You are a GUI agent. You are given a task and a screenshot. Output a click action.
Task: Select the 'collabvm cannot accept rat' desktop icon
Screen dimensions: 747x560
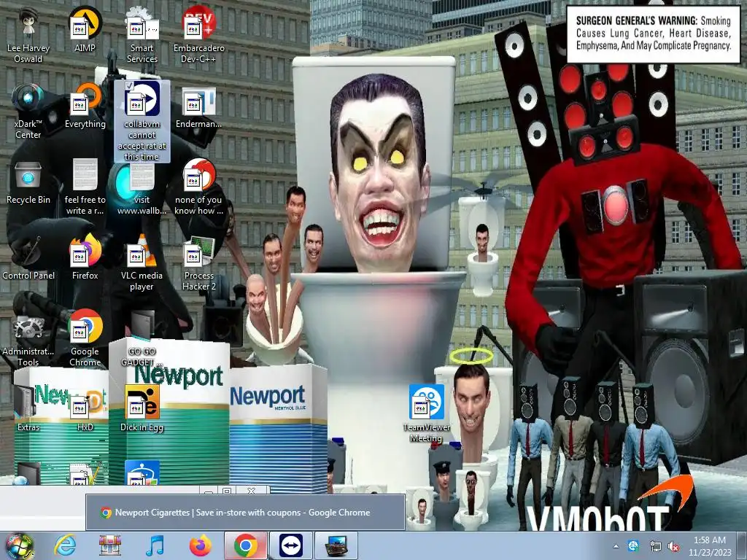tap(142, 121)
